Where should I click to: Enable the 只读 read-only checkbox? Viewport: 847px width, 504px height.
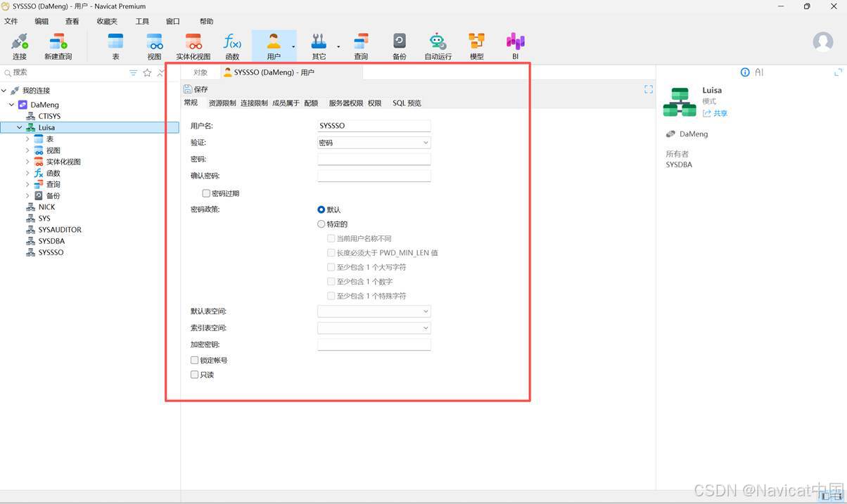coord(195,375)
